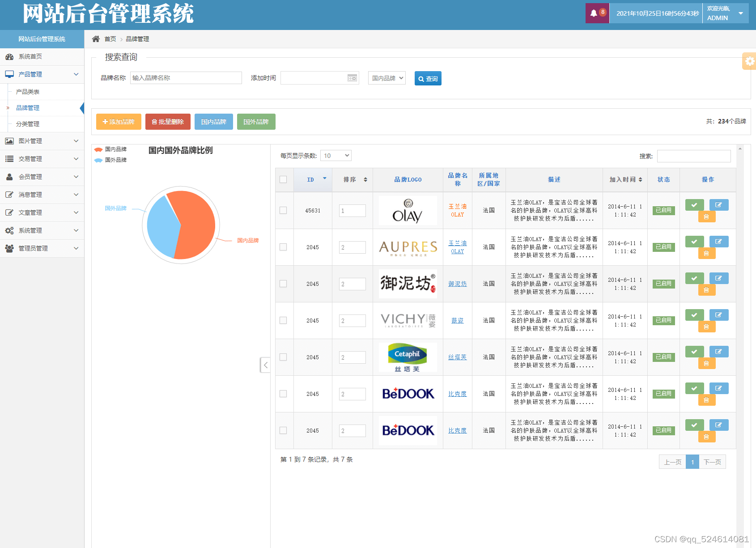Open the notification bell with 8 alerts
The height and width of the screenshot is (548, 756).
pos(597,13)
